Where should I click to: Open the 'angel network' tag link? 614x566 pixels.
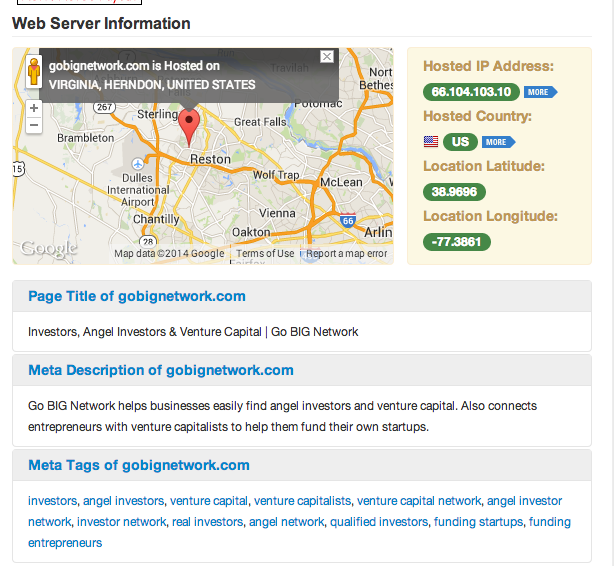coord(287,522)
